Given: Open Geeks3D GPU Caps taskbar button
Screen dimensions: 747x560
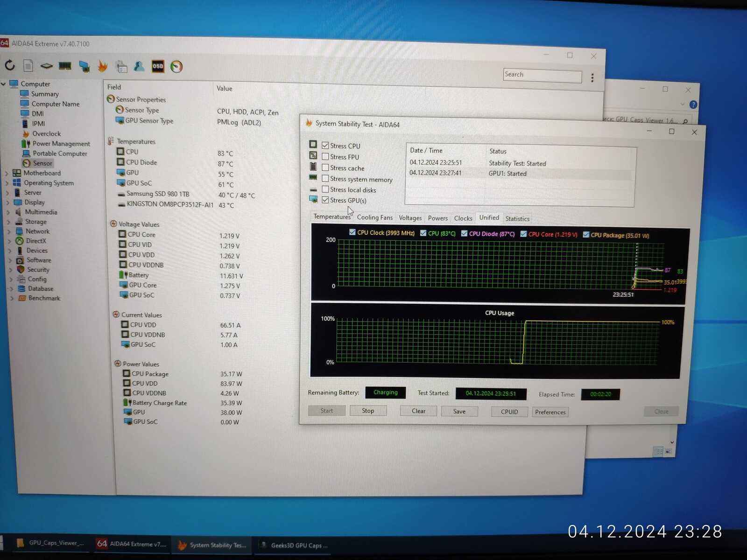Looking at the screenshot, I should coord(294,546).
